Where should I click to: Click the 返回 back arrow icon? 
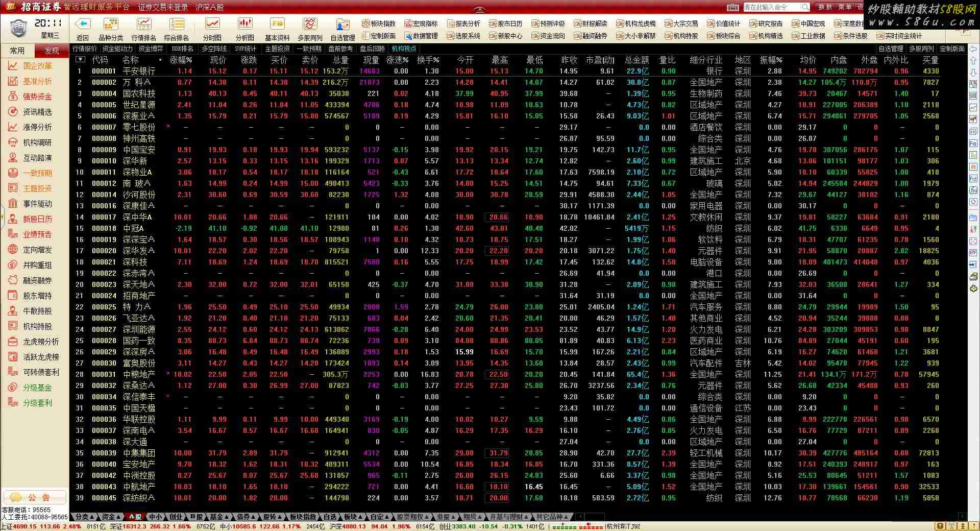[x=82, y=24]
